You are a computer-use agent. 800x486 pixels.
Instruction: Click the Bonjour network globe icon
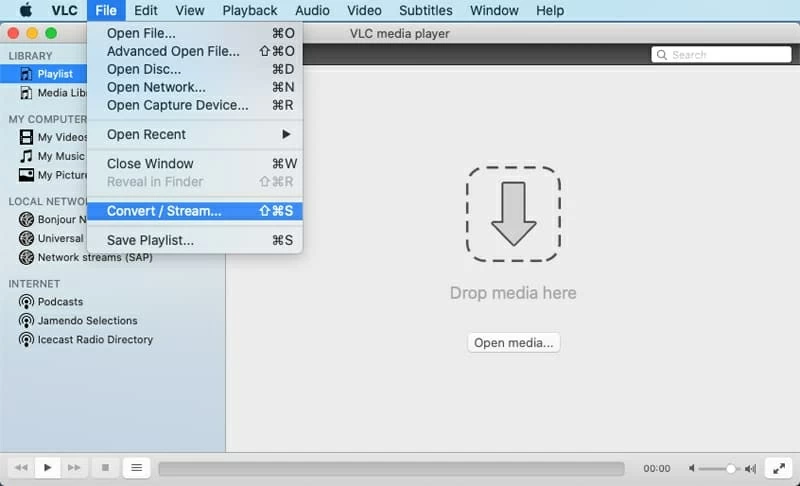tap(26, 219)
